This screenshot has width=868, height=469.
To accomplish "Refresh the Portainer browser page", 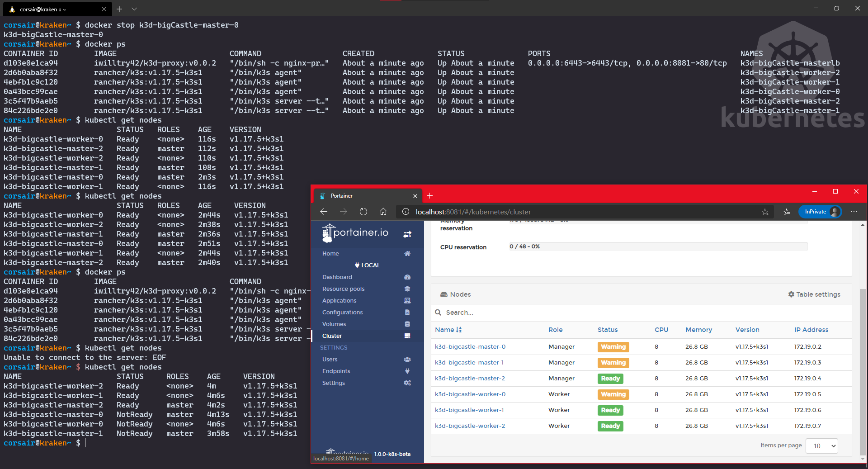I will click(363, 212).
